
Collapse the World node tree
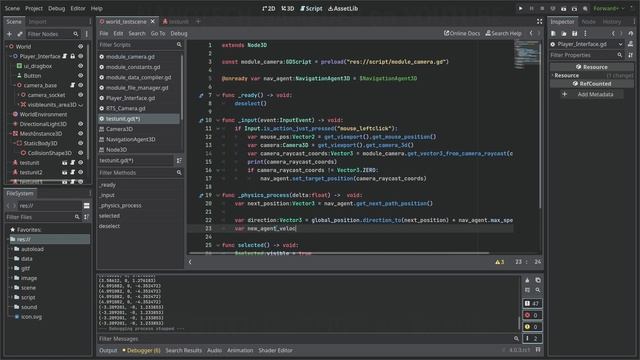click(x=7, y=47)
